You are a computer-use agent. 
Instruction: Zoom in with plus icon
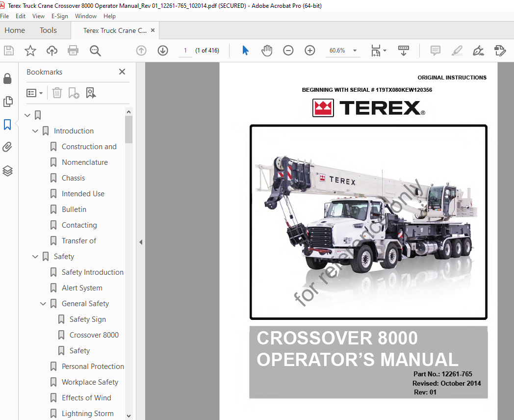point(310,51)
